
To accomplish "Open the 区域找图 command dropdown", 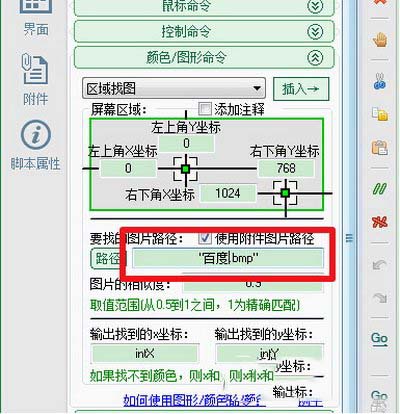I will click(174, 89).
